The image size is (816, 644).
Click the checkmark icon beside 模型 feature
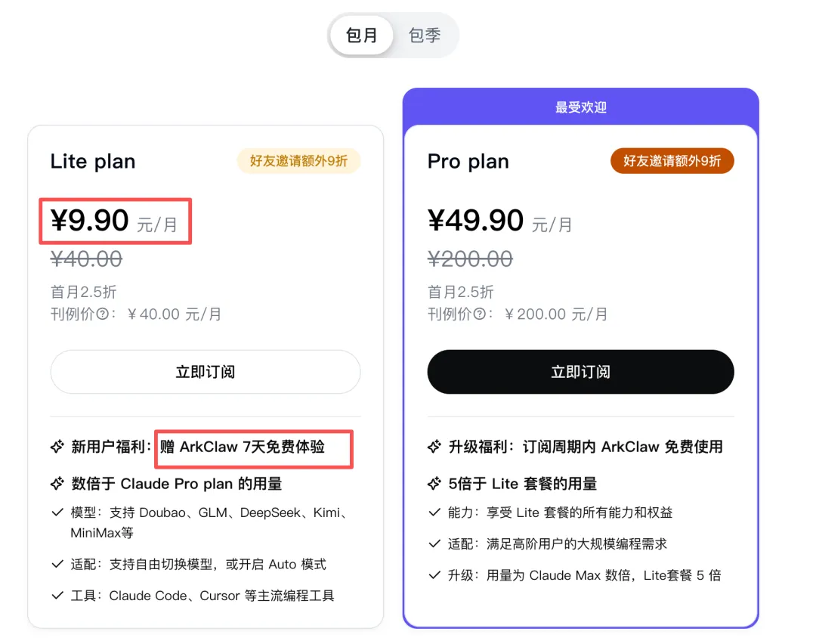coord(57,513)
